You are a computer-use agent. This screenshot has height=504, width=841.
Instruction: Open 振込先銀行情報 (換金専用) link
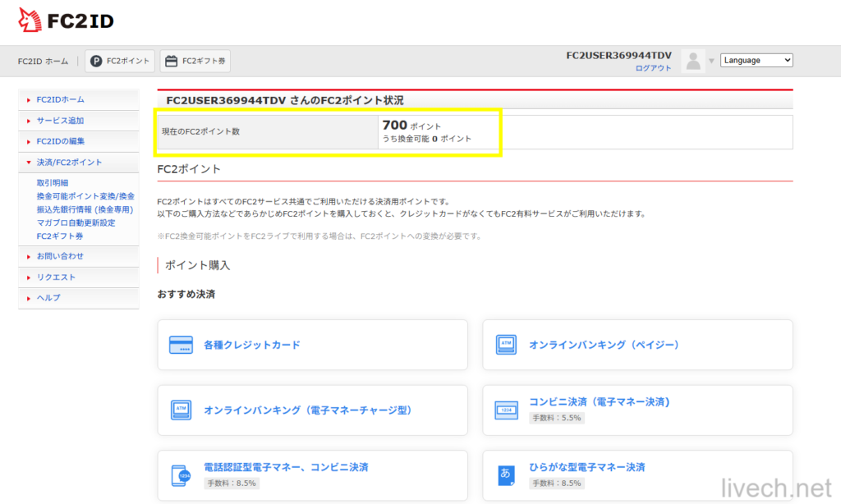click(85, 209)
